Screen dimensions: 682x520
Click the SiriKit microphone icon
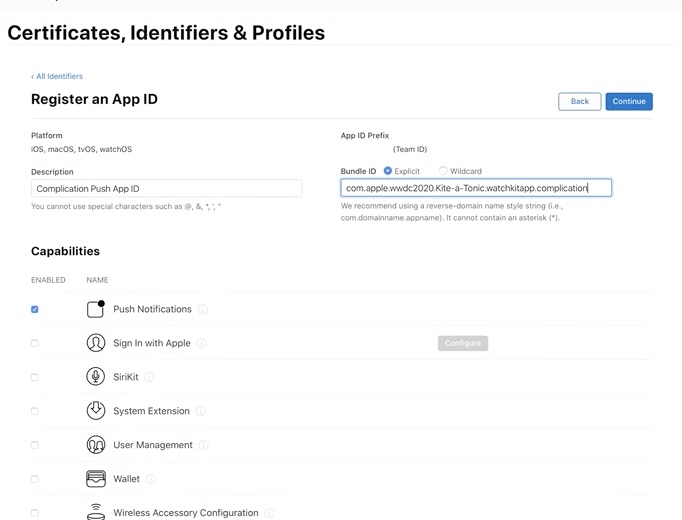96,377
